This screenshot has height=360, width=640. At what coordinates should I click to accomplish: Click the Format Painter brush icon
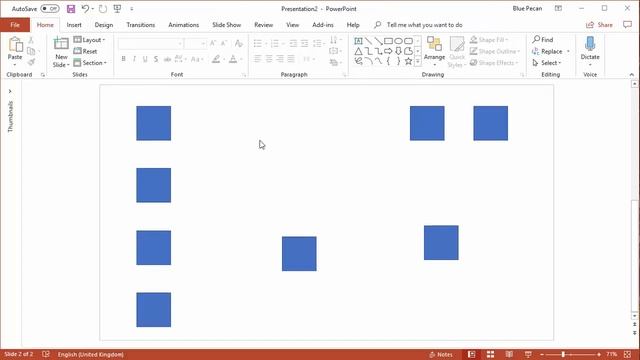(x=31, y=62)
